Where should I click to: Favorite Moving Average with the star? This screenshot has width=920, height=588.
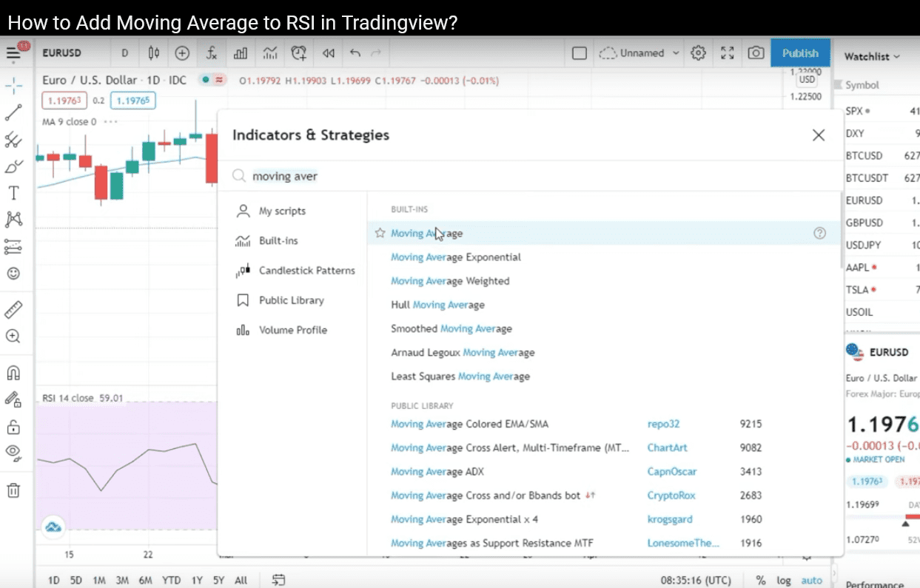click(380, 233)
